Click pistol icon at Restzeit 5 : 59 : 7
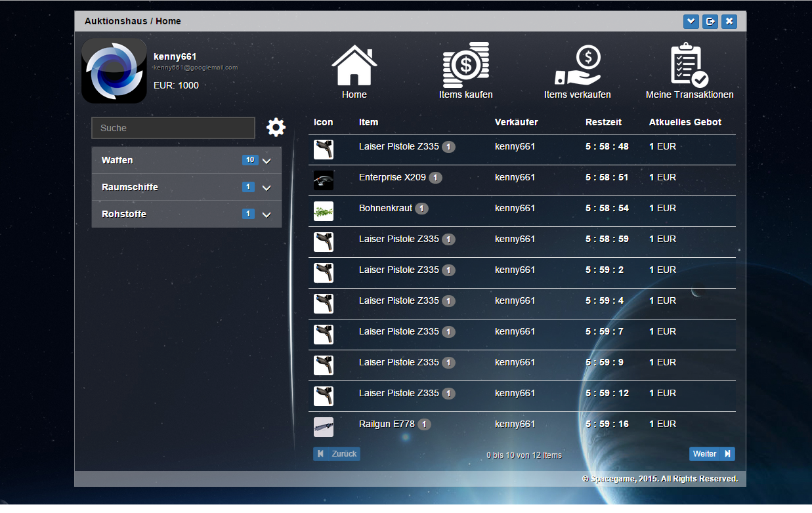Screen dimensions: 812x513 coord(324,335)
